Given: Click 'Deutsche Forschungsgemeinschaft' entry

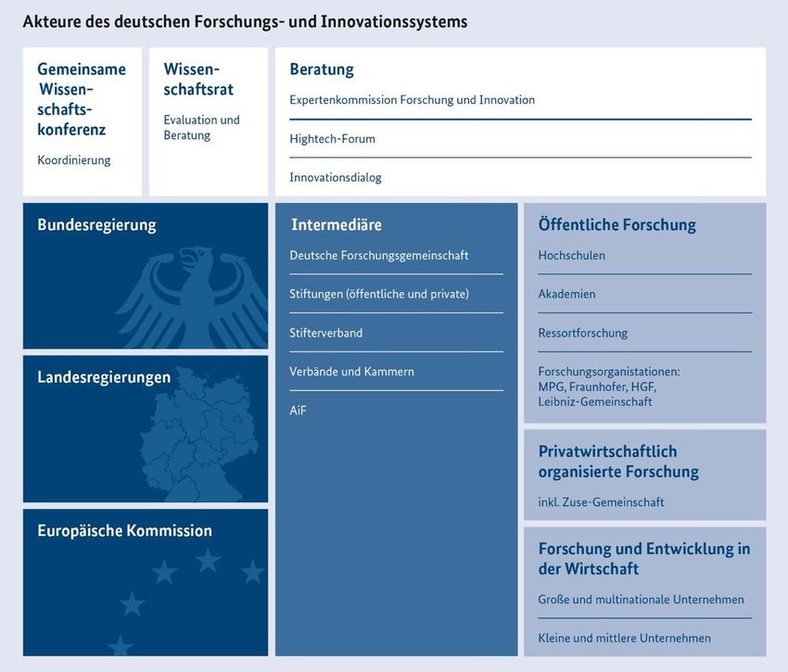Looking at the screenshot, I should [x=379, y=255].
